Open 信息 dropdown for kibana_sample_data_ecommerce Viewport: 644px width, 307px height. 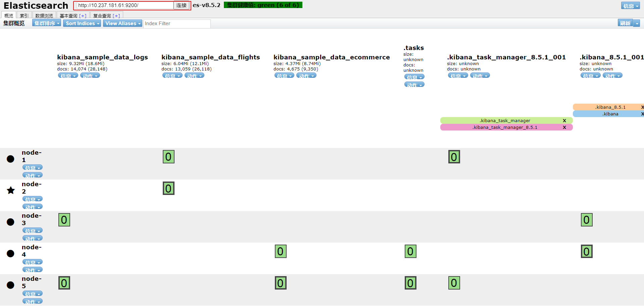(285, 75)
